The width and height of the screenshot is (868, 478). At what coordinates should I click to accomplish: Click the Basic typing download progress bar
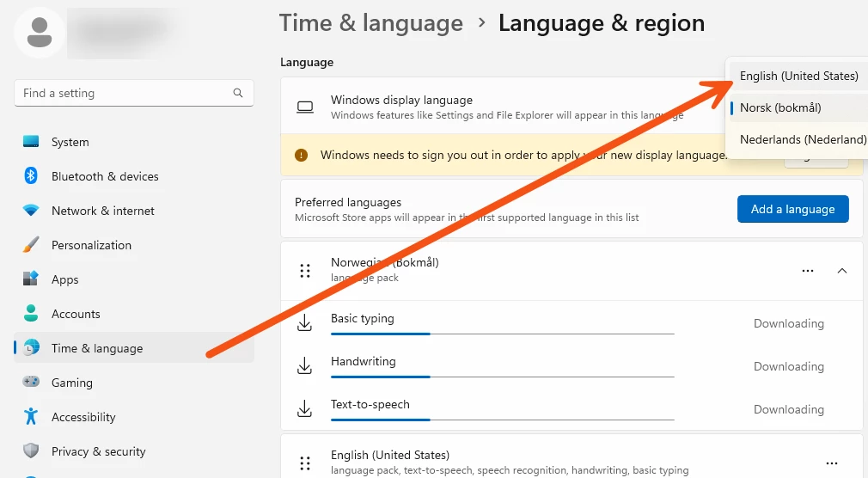click(503, 334)
